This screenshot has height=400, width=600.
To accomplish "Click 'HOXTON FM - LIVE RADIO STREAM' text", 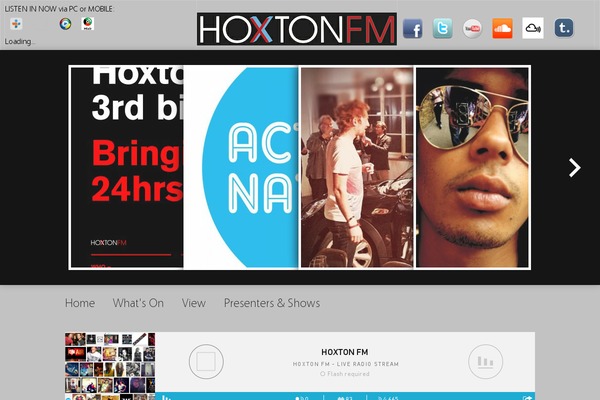I will (346, 364).
